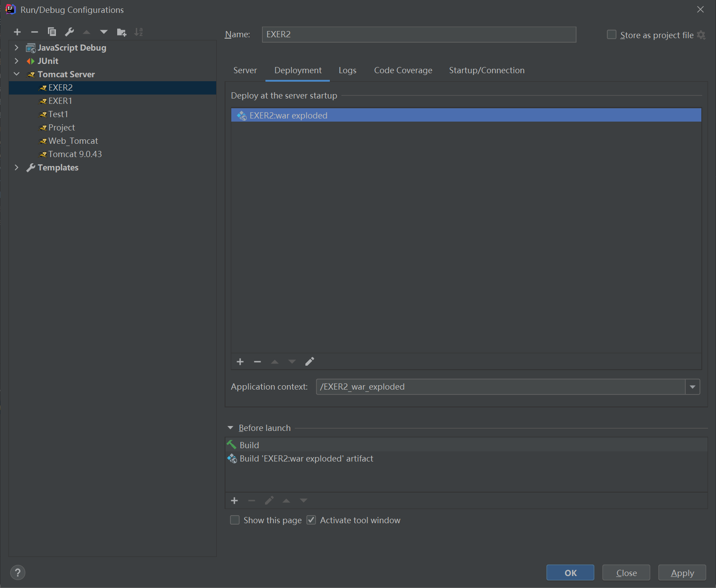
Task: Remove selected Before launch task
Action: [x=252, y=501]
